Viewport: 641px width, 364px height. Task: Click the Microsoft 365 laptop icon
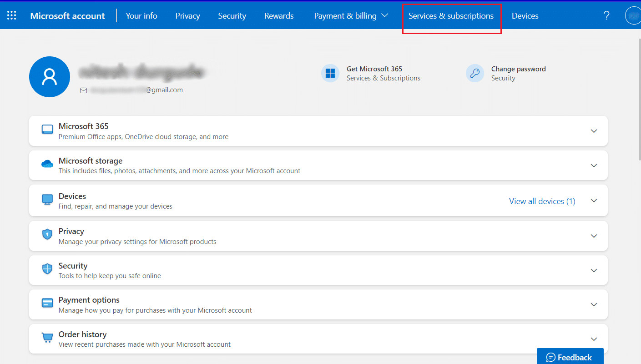47,130
